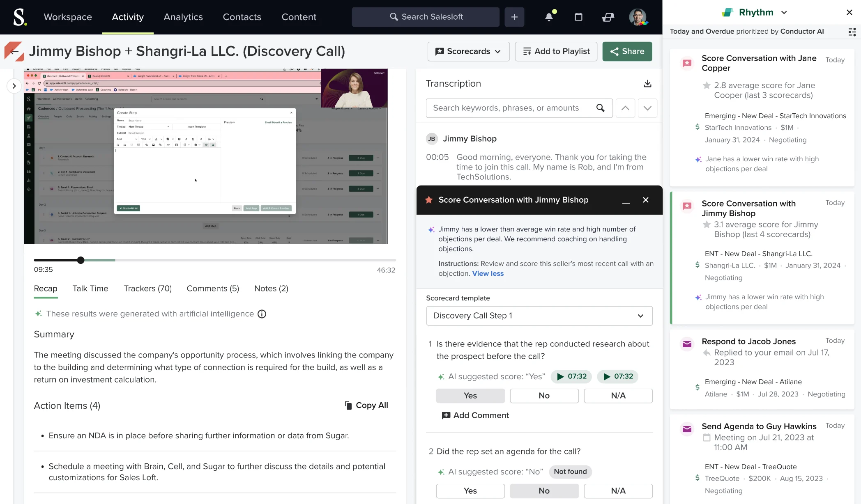Screen dimensions: 861x504
Task: Open the Comments (5) tab
Action: point(213,289)
